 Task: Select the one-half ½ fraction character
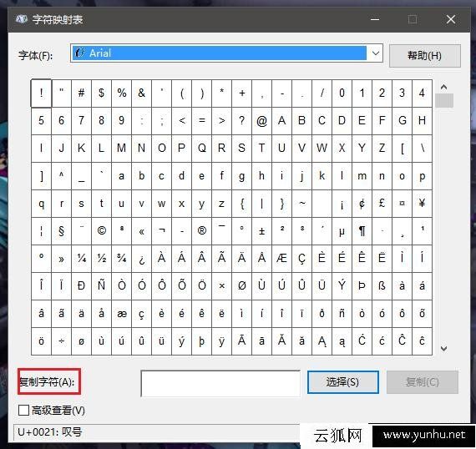[101, 259]
